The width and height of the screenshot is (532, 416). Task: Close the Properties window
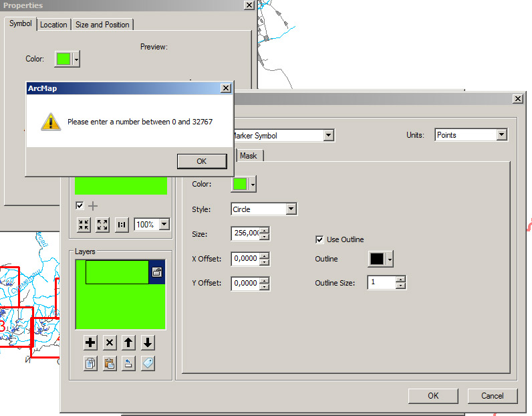click(249, 5)
